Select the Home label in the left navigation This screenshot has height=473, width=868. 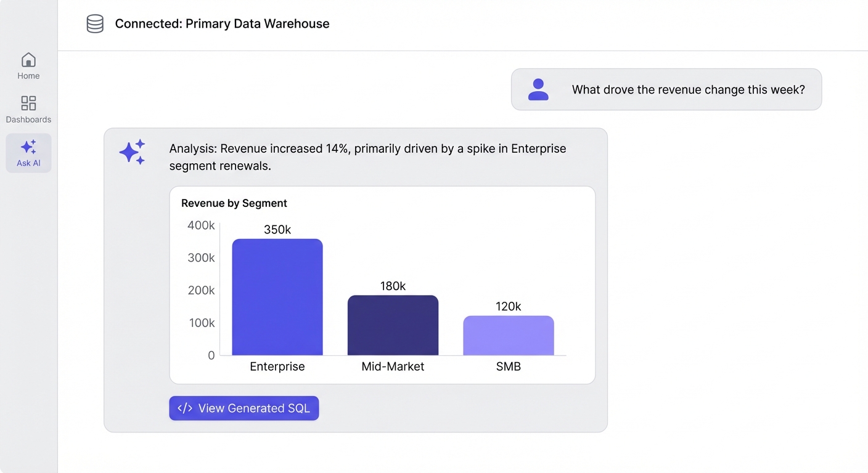coord(28,76)
